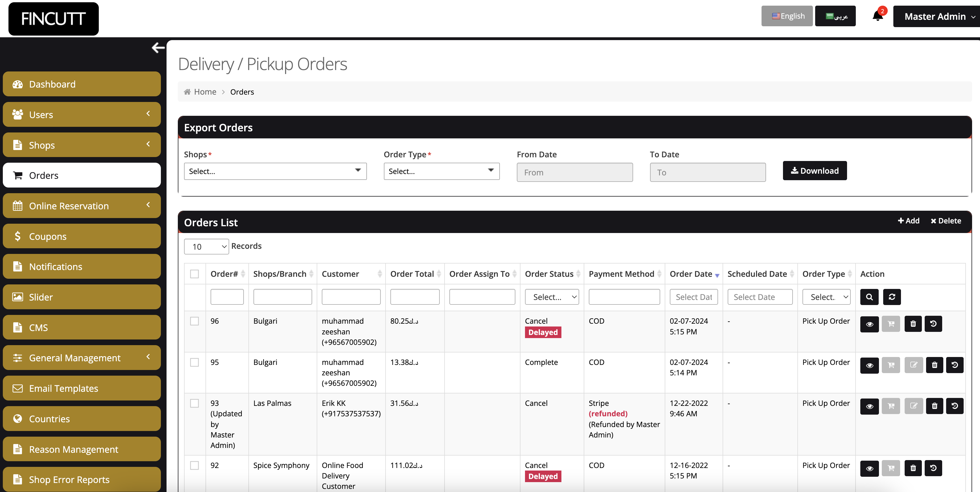Click the To date input field
This screenshot has height=492, width=980.
(x=707, y=173)
